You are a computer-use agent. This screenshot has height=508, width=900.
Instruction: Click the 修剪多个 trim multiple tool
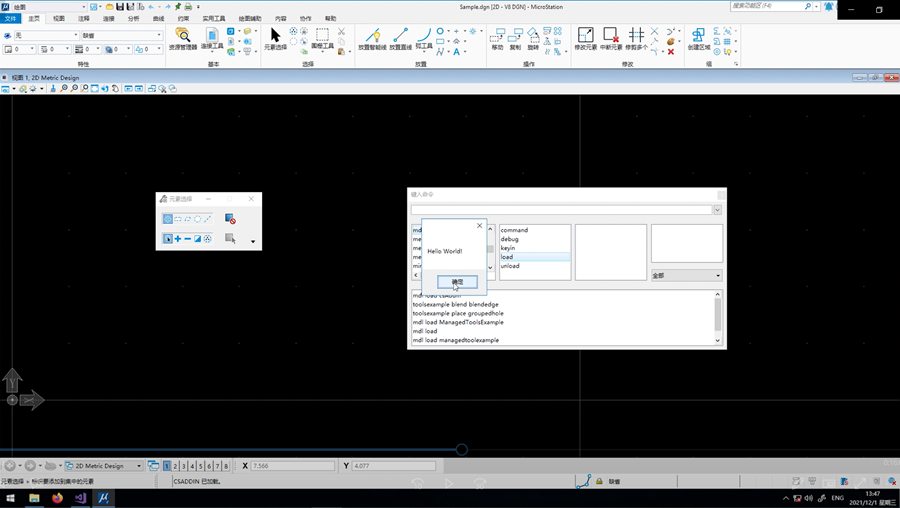point(636,38)
